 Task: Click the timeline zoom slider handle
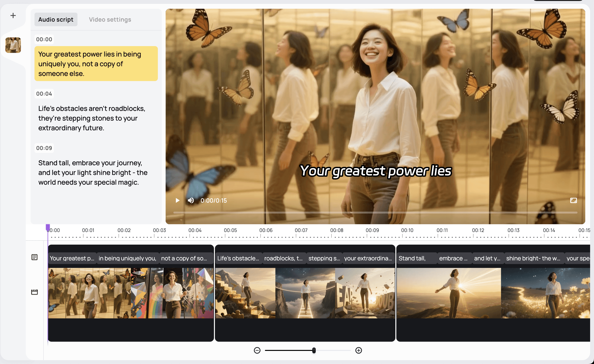314,350
